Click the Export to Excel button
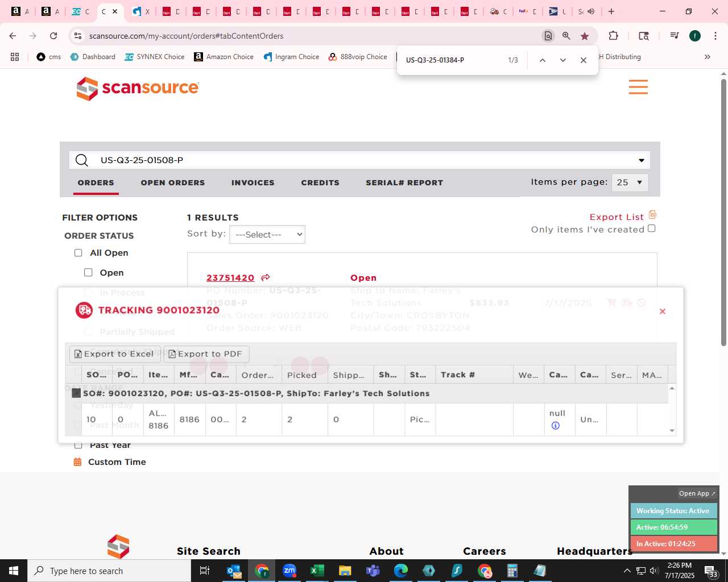This screenshot has height=582, width=728. 115,354
